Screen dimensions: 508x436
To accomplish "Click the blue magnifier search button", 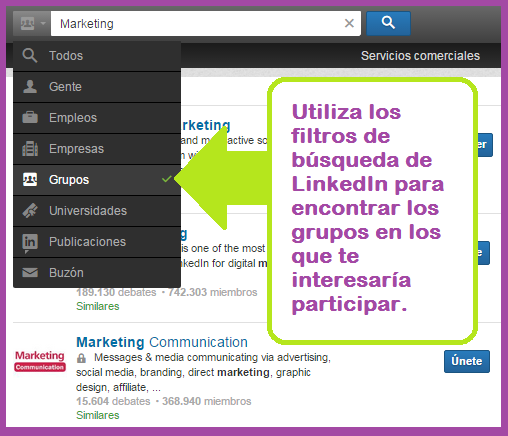I will 388,23.
